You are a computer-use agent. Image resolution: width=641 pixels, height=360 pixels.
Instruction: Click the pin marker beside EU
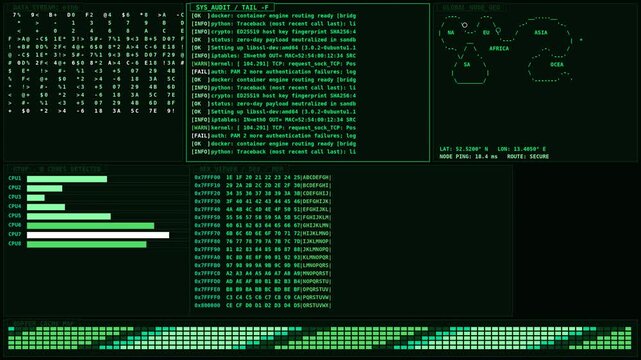pos(498,31)
